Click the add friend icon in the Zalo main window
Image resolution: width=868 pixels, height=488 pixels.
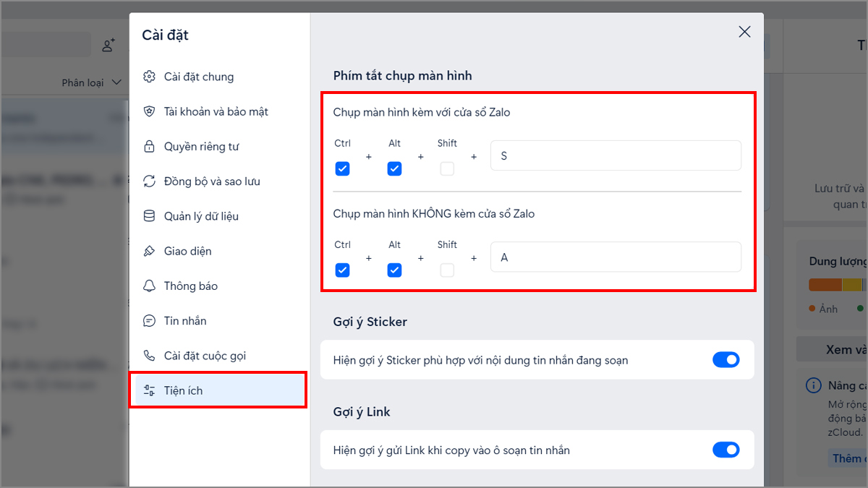pyautogui.click(x=109, y=46)
